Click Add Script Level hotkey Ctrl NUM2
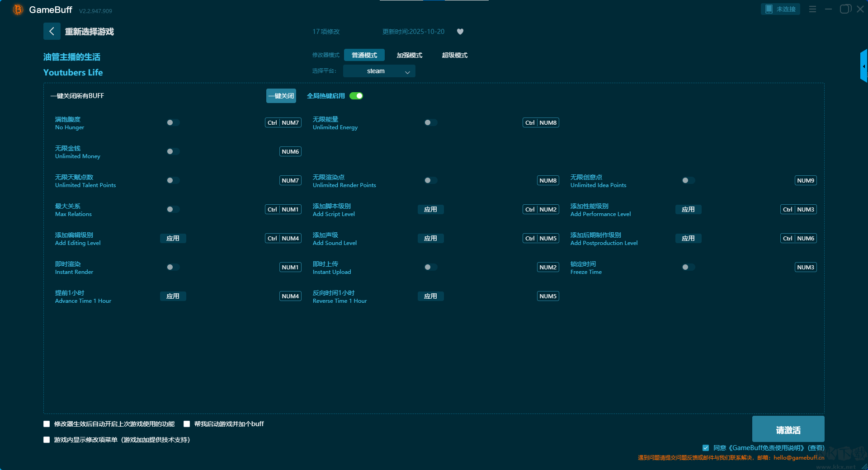Screen dimensions: 868x470 pyautogui.click(x=541, y=209)
